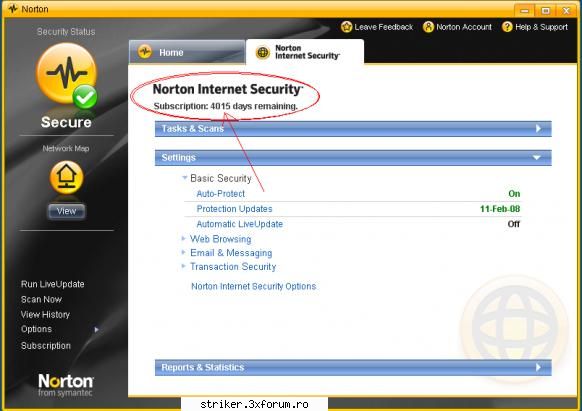Click the 11-Feb-08 protection updates date
Screen dimensions: 582x411
point(500,209)
